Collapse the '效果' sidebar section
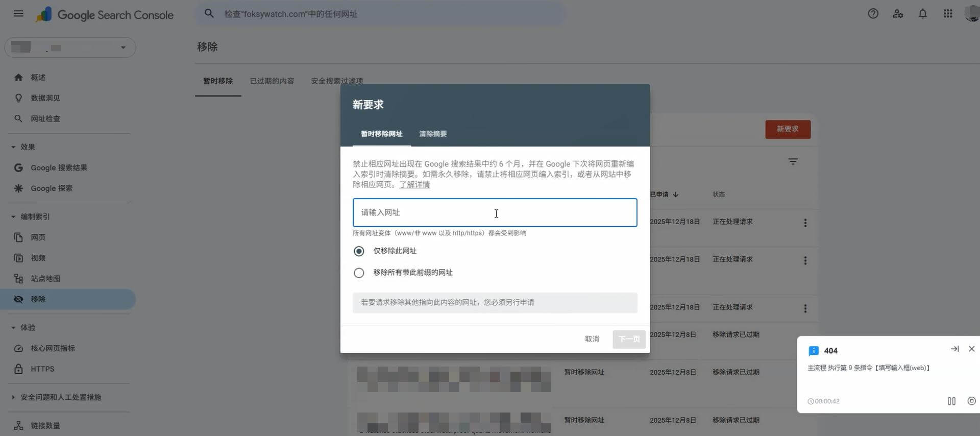This screenshot has height=436, width=980. point(13,147)
